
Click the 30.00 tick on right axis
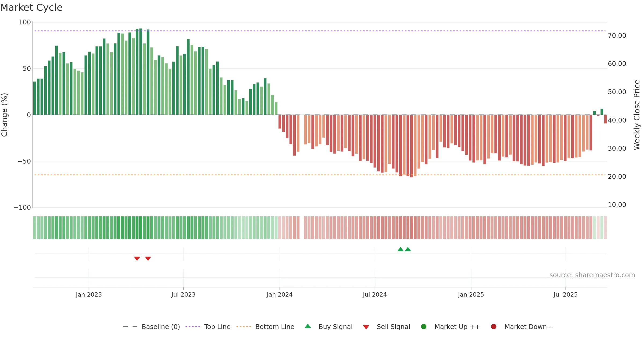coord(617,148)
